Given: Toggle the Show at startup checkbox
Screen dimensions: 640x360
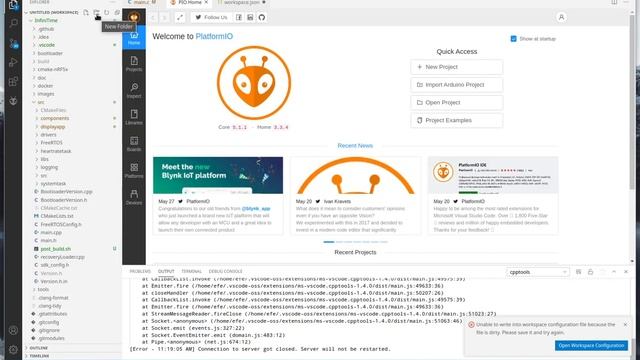Looking at the screenshot, I should (x=513, y=39).
